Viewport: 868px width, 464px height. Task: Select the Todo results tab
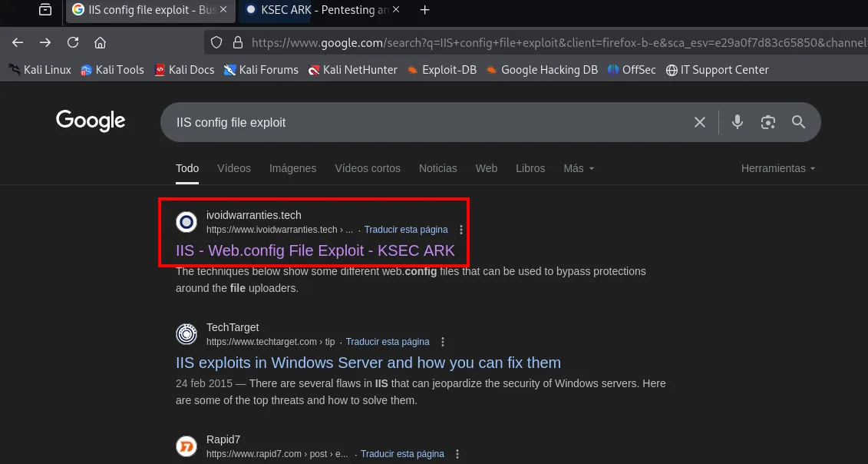click(187, 168)
